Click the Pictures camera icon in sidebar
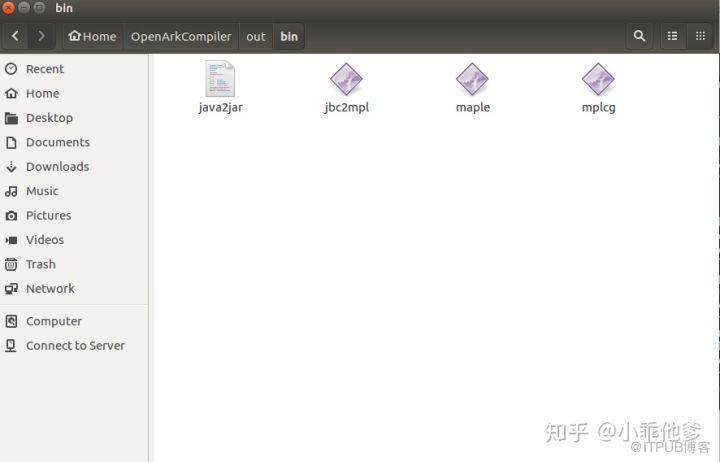Viewport: 720px width, 462px height. click(x=11, y=215)
